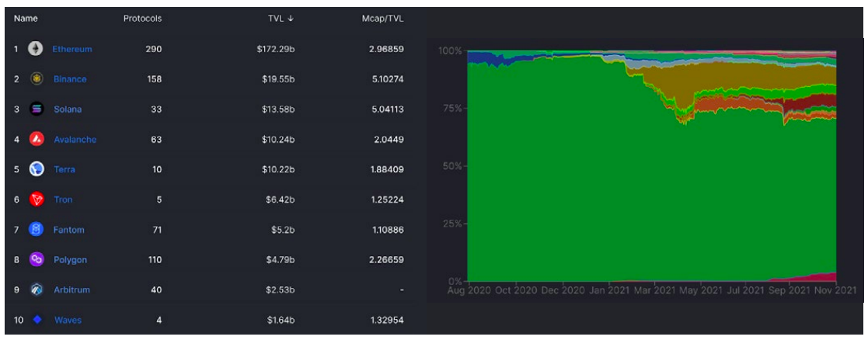Sort the table by Name column header

[26, 19]
